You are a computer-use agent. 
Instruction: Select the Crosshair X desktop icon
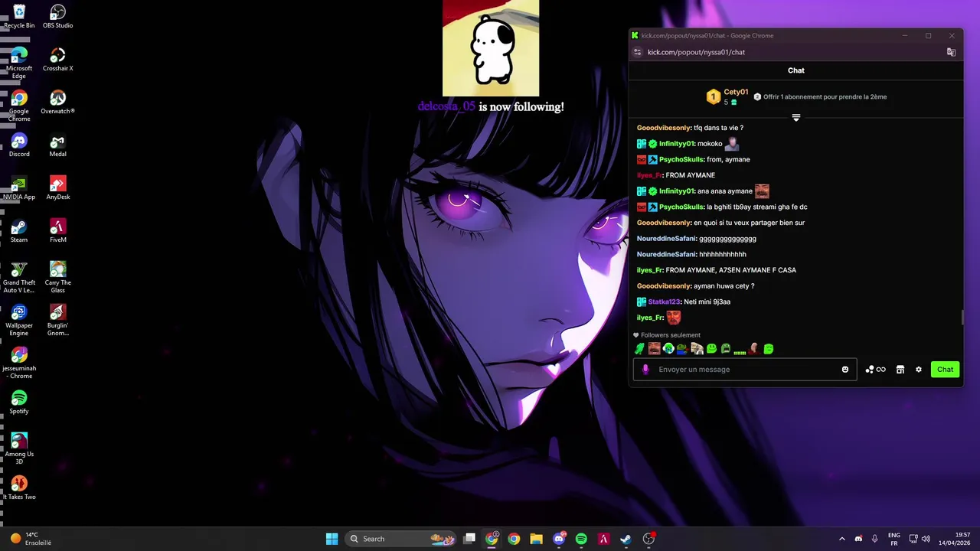coord(57,59)
